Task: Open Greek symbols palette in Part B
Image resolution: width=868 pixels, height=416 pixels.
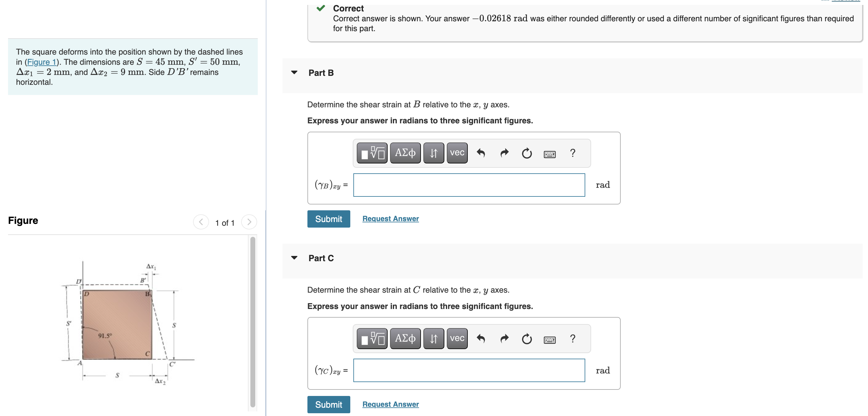Action: (405, 153)
